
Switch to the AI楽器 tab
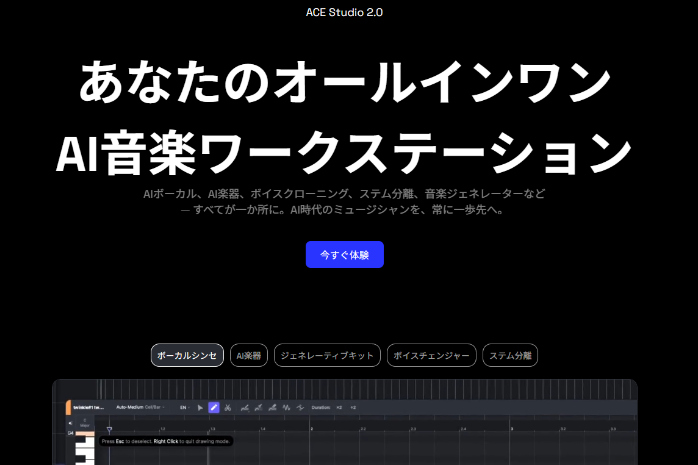coord(249,355)
